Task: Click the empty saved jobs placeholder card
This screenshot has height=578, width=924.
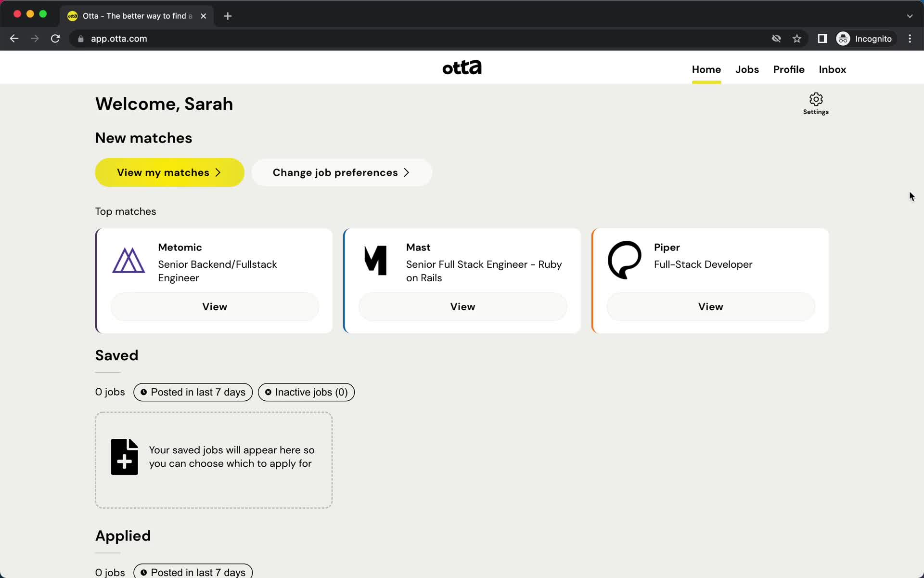Action: [x=214, y=460]
